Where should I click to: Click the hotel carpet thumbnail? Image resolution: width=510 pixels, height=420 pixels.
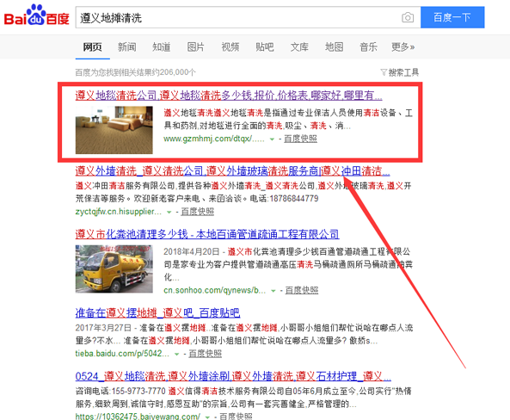[x=114, y=130]
